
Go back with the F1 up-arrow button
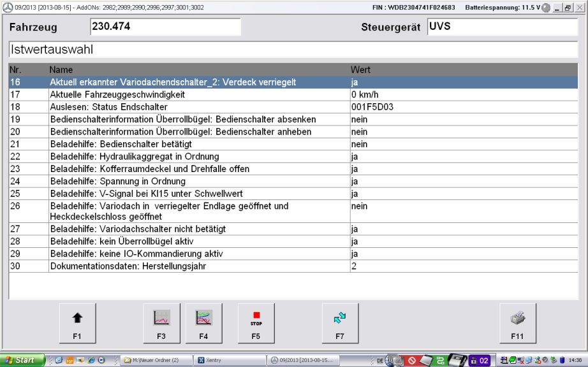tap(78, 323)
